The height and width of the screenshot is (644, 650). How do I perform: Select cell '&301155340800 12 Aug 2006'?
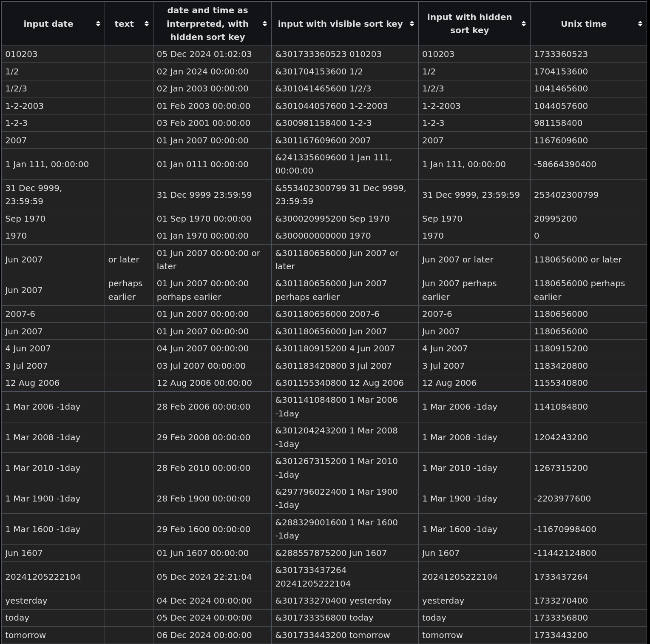tap(345, 383)
